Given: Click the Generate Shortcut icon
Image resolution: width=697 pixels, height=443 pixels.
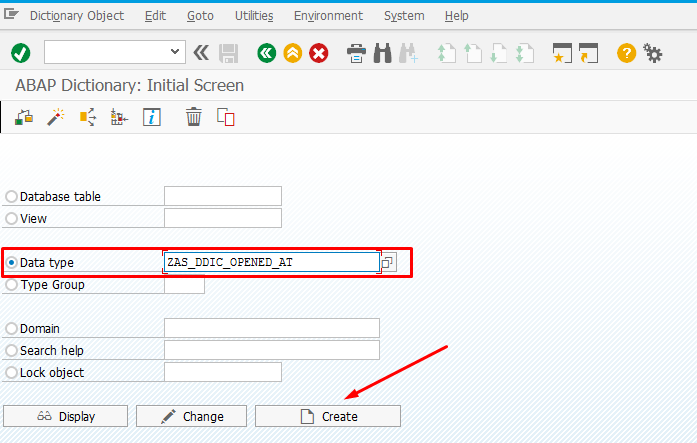Looking at the screenshot, I should coord(589,53).
